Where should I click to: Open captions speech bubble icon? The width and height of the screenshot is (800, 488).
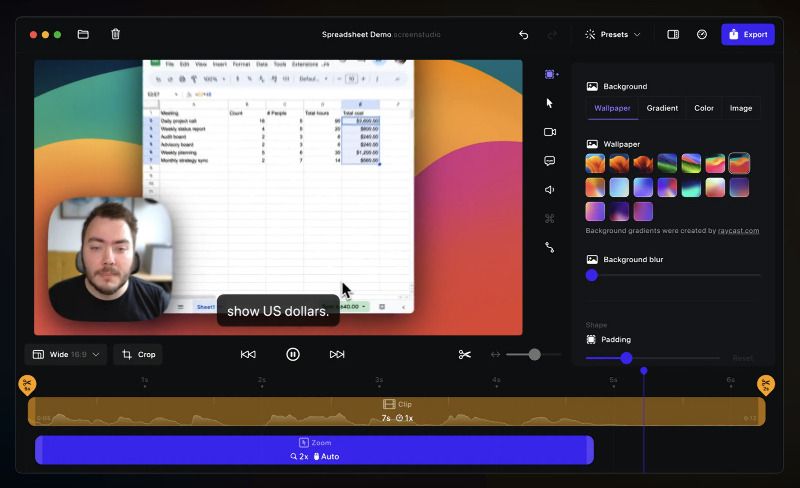pyautogui.click(x=549, y=161)
